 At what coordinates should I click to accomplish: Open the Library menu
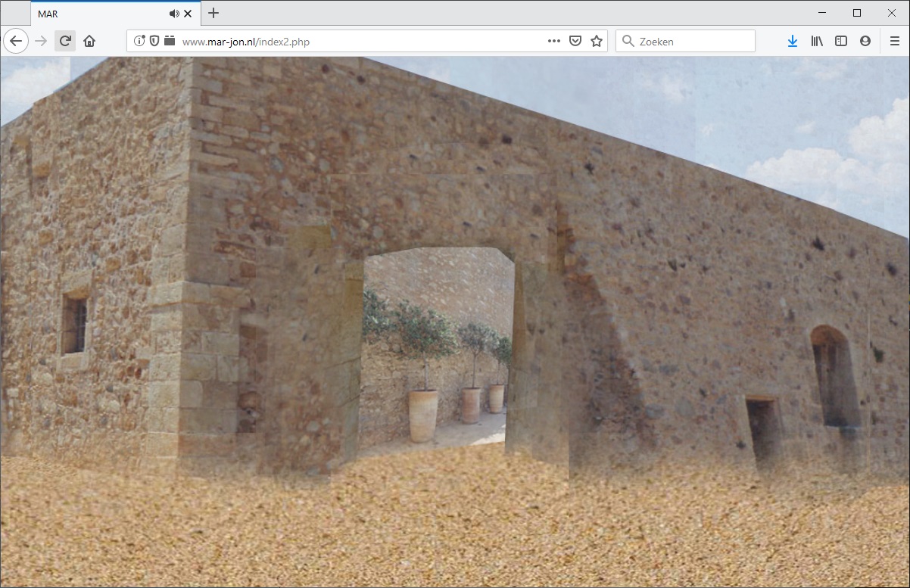[817, 41]
